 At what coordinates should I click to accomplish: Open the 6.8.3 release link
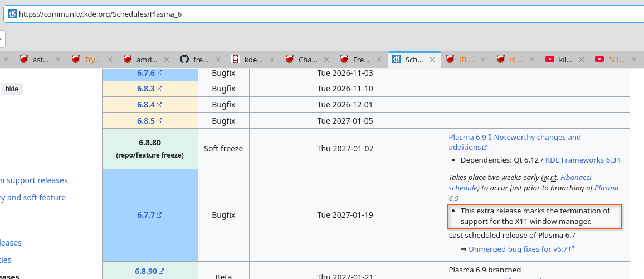[x=149, y=89]
